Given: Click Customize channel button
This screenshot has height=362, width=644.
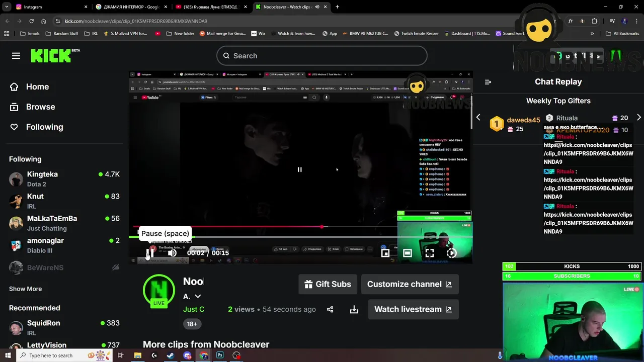Looking at the screenshot, I should (410, 284).
